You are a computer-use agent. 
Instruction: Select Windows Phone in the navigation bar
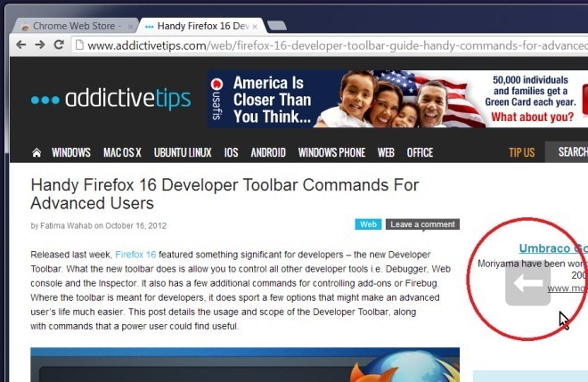click(x=331, y=152)
